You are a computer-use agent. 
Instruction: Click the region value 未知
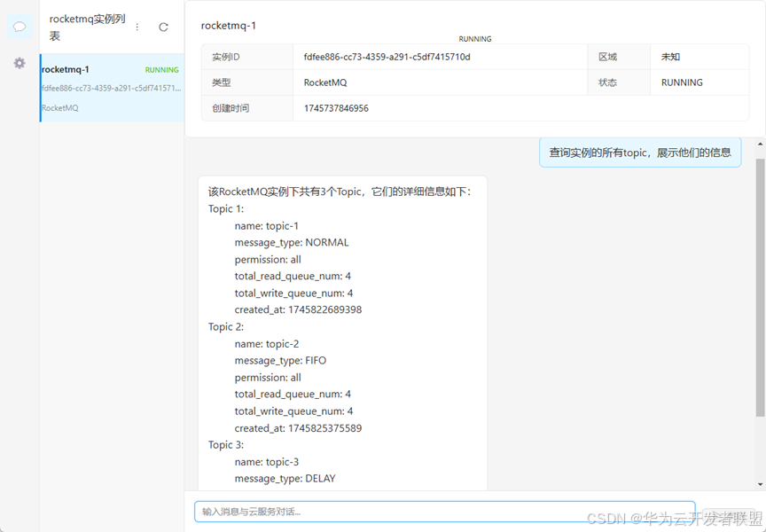[670, 57]
